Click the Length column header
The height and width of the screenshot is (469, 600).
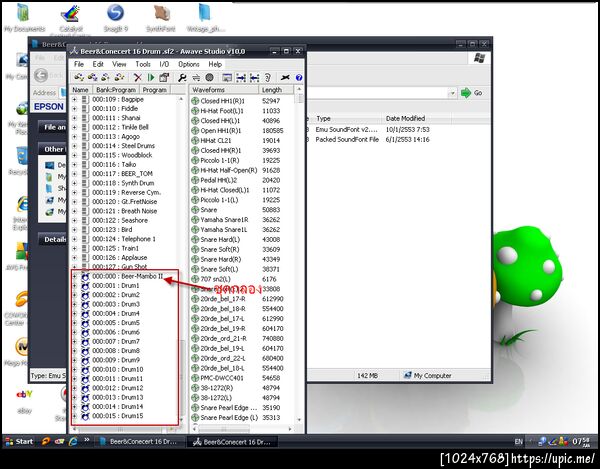(276, 90)
